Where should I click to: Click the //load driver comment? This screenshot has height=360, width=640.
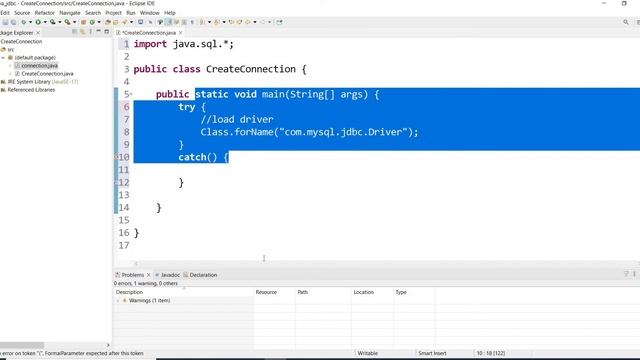237,119
